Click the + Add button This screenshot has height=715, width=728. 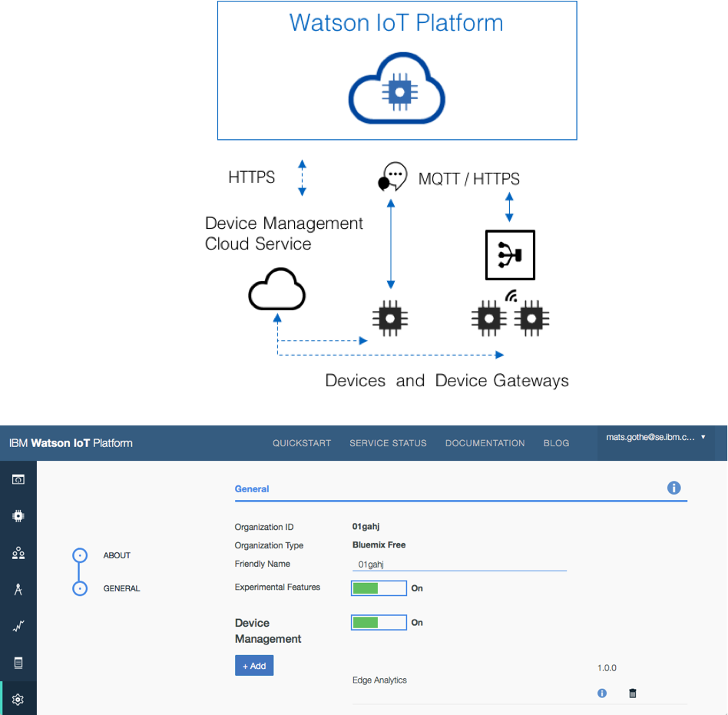(254, 666)
